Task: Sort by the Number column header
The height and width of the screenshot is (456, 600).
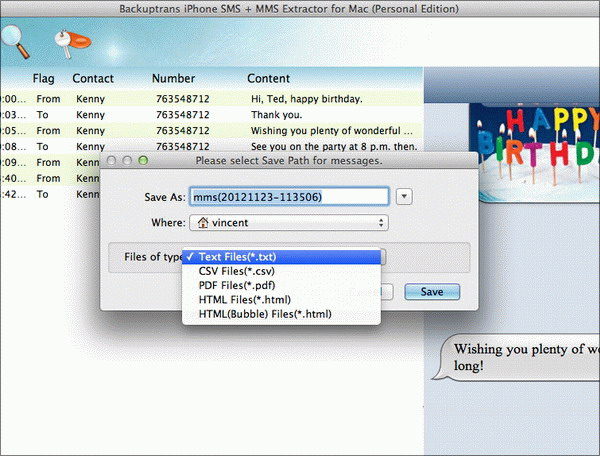Action: 173,78
